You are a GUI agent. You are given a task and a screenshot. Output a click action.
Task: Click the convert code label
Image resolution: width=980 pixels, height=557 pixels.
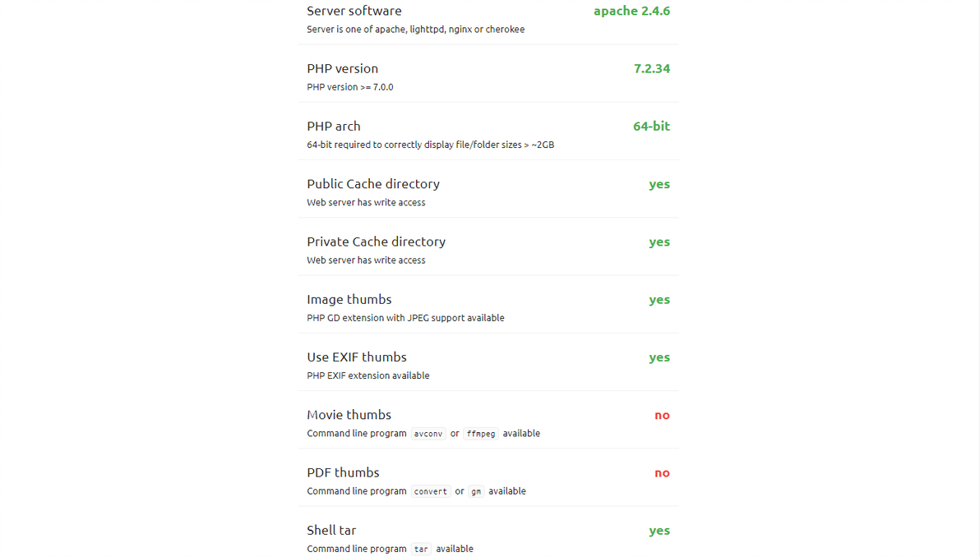pos(430,491)
